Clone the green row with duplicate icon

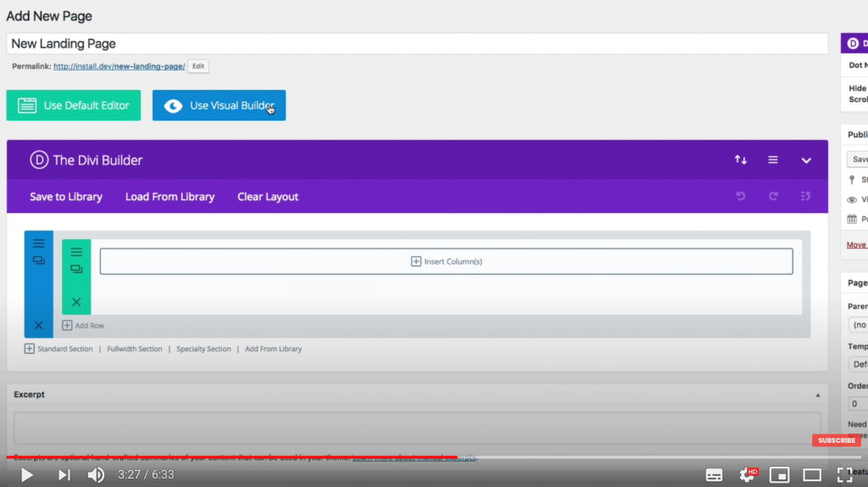coord(76,269)
